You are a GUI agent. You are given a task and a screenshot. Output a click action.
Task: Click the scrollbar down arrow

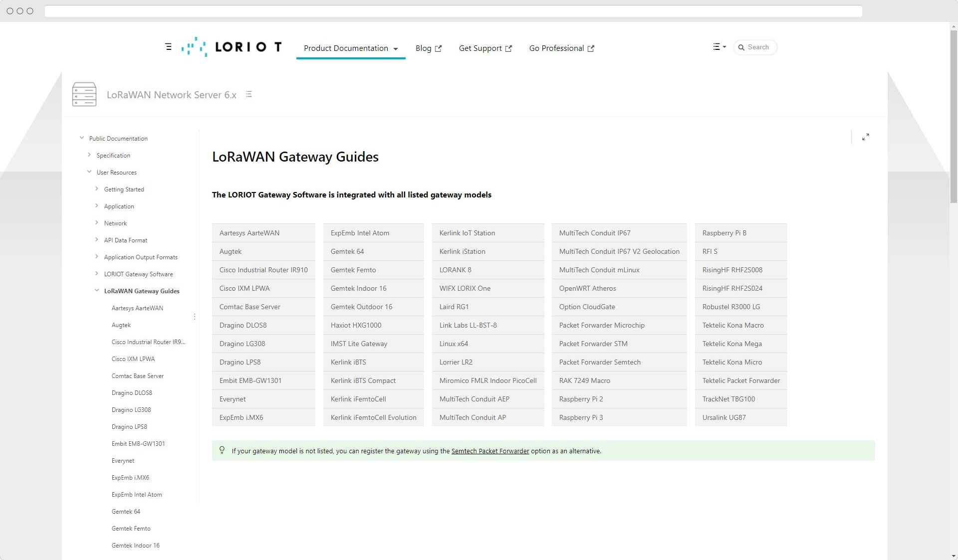coord(954,556)
